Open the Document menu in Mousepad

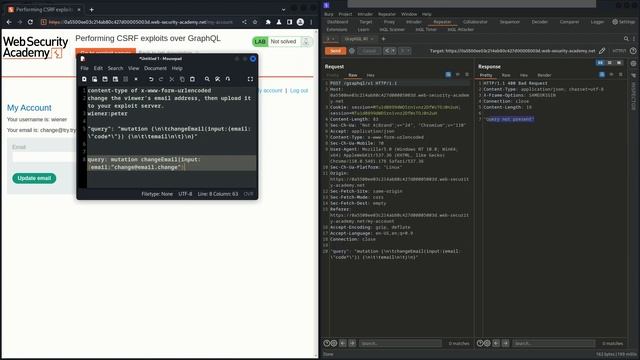(x=156, y=69)
